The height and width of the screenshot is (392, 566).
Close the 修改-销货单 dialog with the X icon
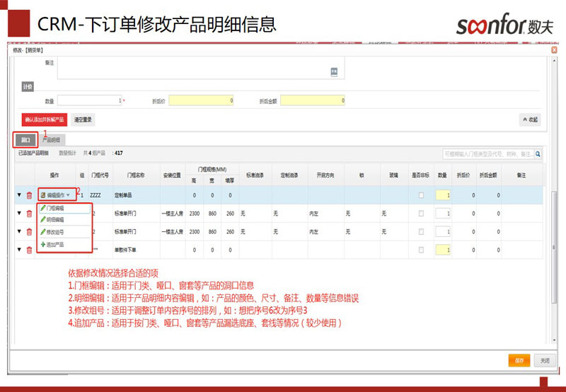554,50
